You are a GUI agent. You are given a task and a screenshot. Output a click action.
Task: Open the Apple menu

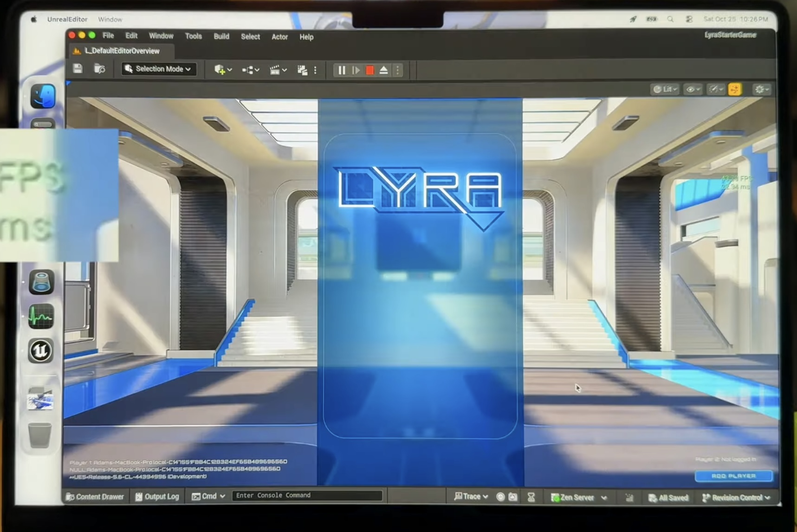click(x=33, y=19)
